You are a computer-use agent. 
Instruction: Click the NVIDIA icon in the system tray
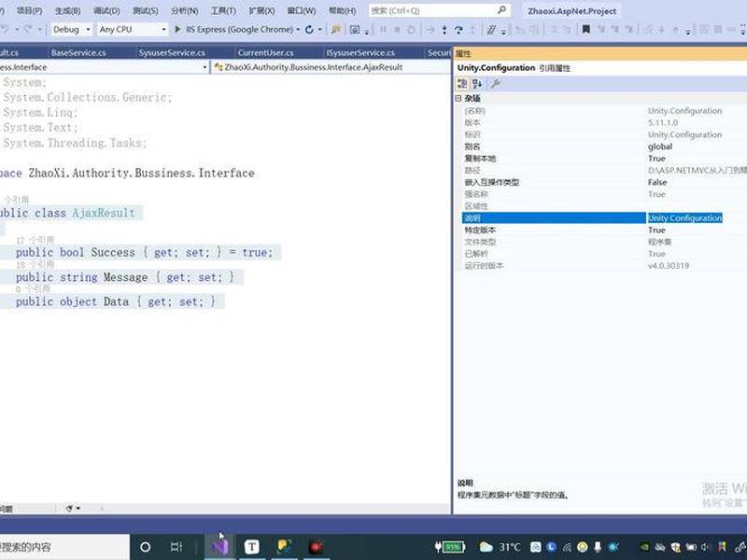coord(644,547)
